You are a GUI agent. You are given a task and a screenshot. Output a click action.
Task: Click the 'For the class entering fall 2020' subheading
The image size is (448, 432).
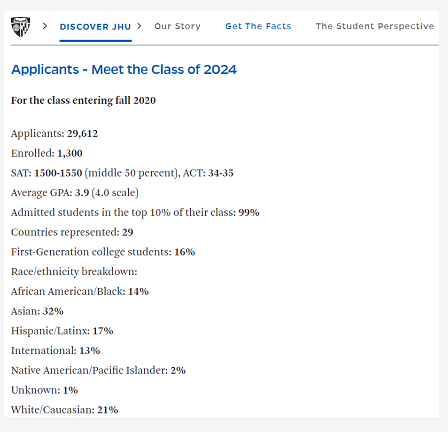click(x=83, y=100)
